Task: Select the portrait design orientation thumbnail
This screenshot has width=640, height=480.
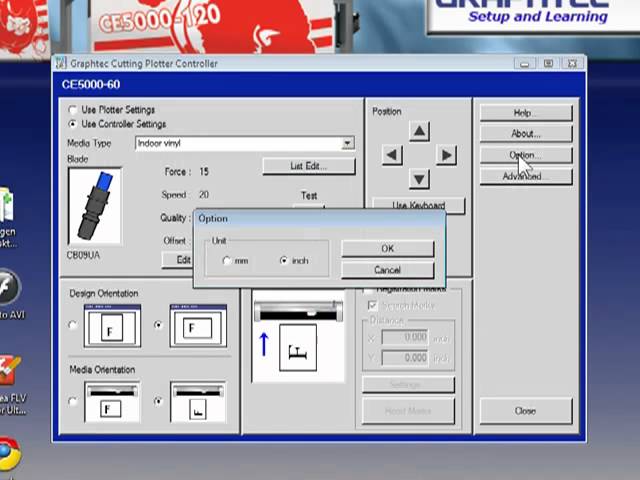Action: tap(112, 326)
